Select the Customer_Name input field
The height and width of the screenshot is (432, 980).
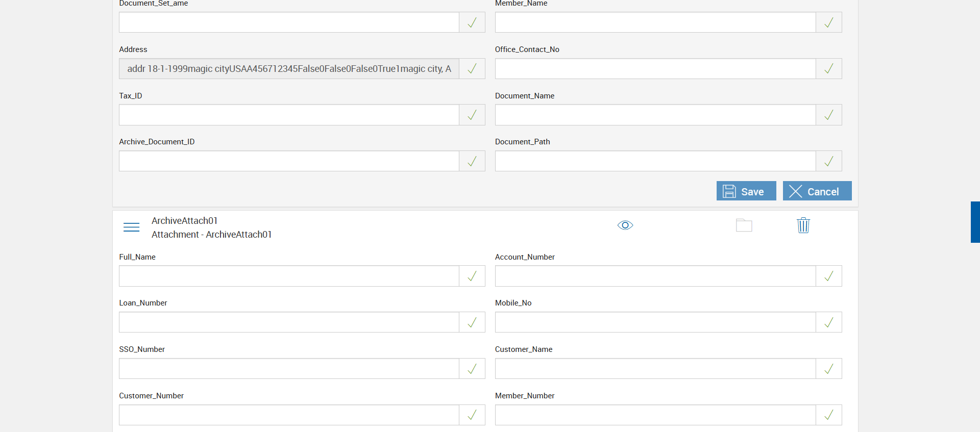point(655,369)
